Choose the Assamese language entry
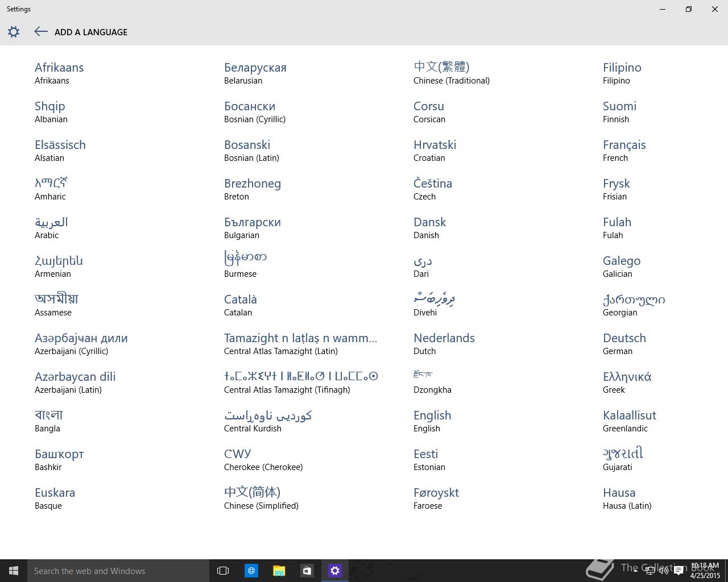The width and height of the screenshot is (728, 582). coord(56,305)
